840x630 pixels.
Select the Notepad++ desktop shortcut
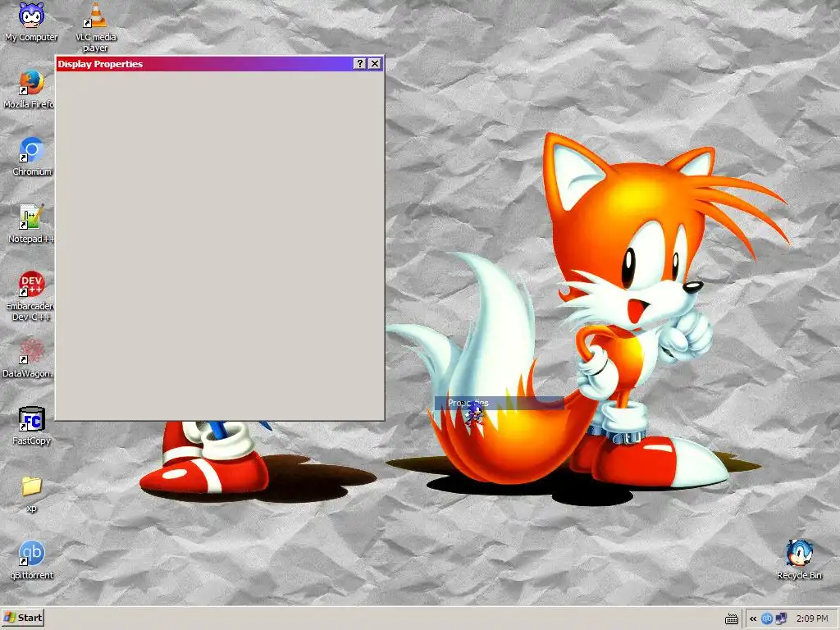click(31, 224)
